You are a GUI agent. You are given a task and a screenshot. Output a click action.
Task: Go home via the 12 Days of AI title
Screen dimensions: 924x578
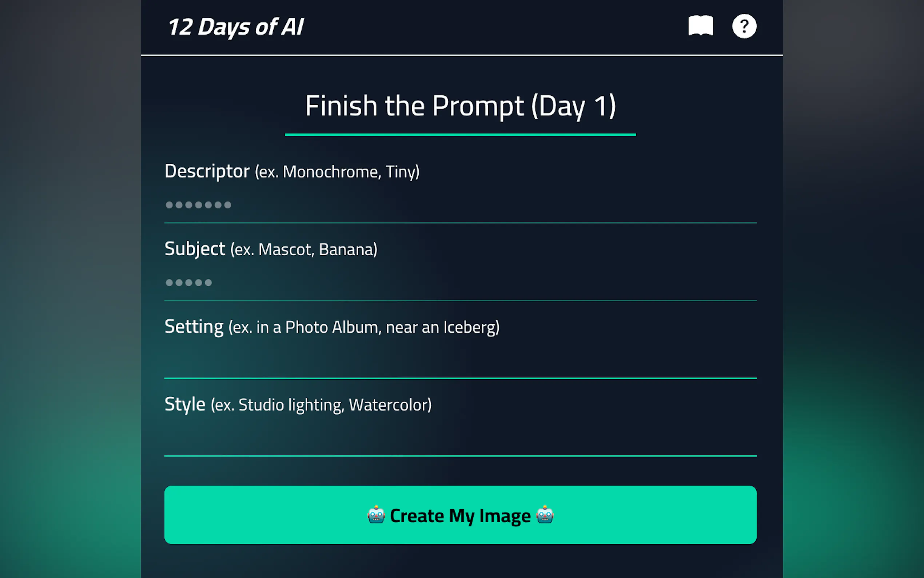coord(235,27)
